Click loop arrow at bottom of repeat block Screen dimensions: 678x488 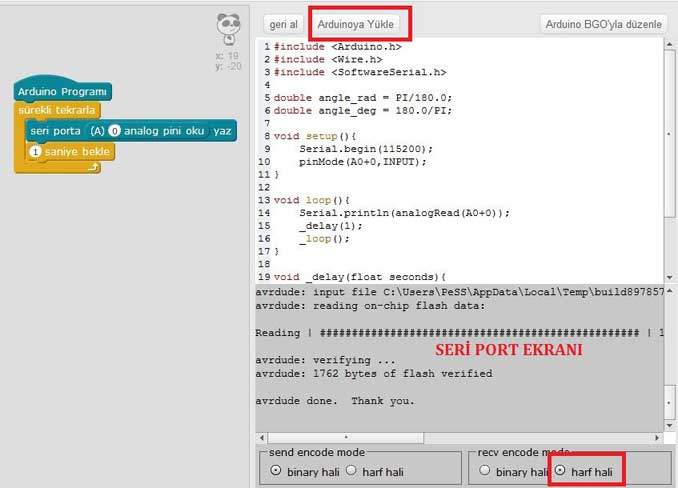[93, 168]
